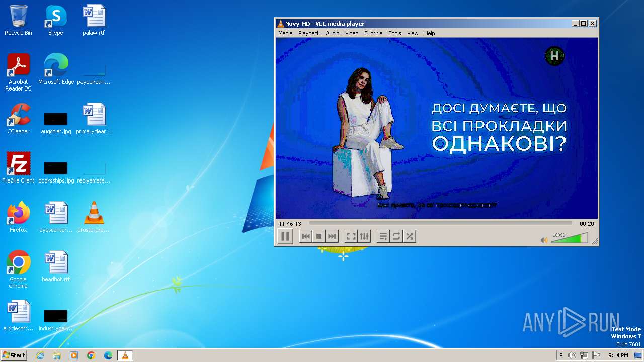Image resolution: width=644 pixels, height=362 pixels.
Task: Open the Playback menu
Action: (x=309, y=33)
